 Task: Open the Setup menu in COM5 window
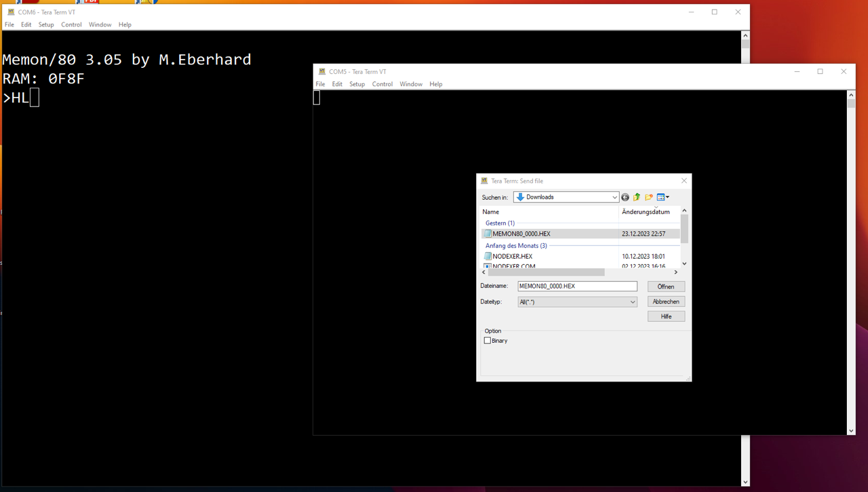point(357,84)
